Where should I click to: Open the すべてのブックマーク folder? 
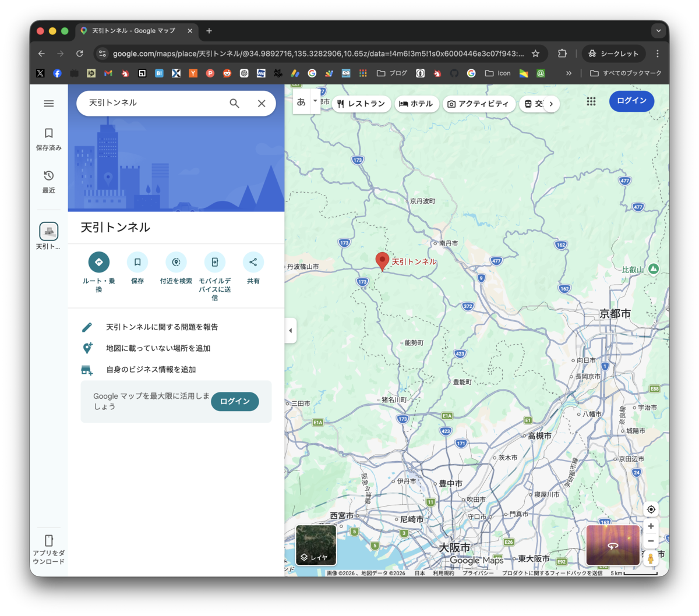click(x=626, y=73)
